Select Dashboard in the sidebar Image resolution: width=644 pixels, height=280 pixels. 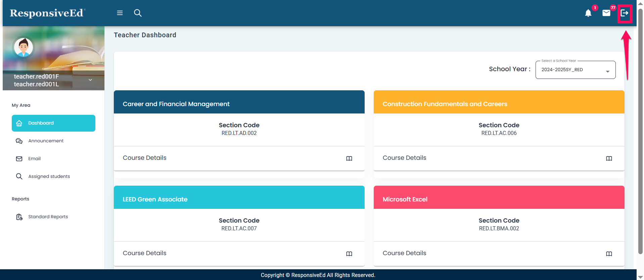pos(53,123)
